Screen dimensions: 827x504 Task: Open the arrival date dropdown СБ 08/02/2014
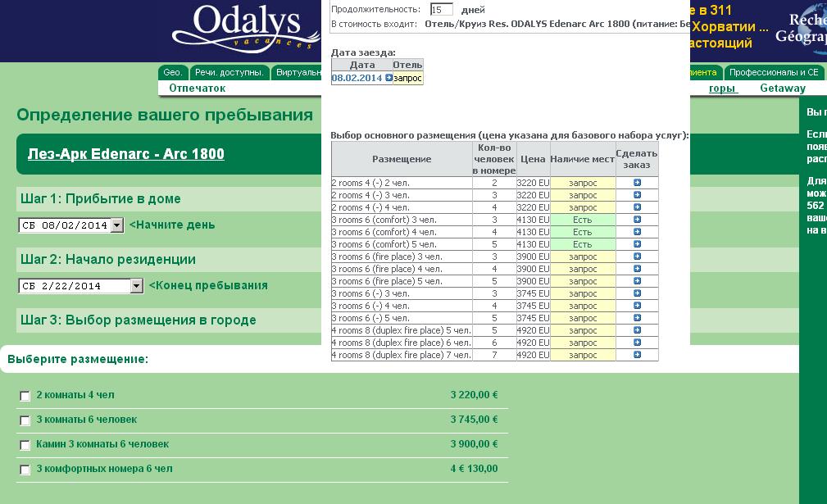(x=71, y=225)
